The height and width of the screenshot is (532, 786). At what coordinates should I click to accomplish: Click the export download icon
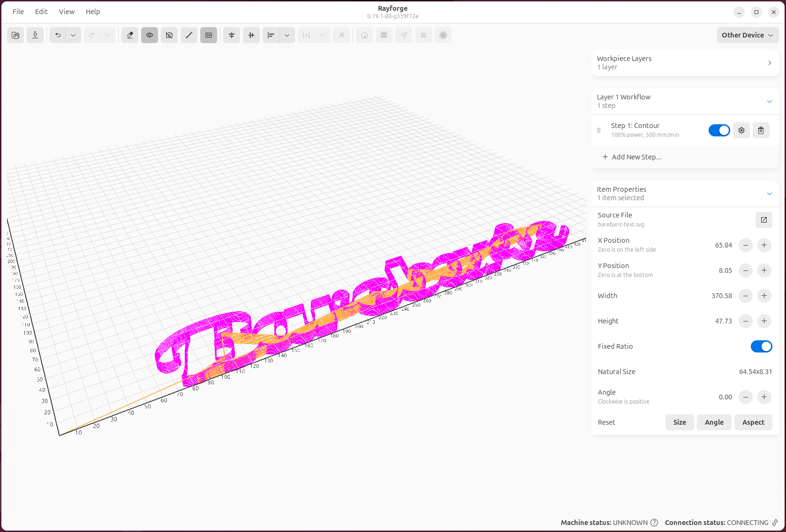coord(35,35)
